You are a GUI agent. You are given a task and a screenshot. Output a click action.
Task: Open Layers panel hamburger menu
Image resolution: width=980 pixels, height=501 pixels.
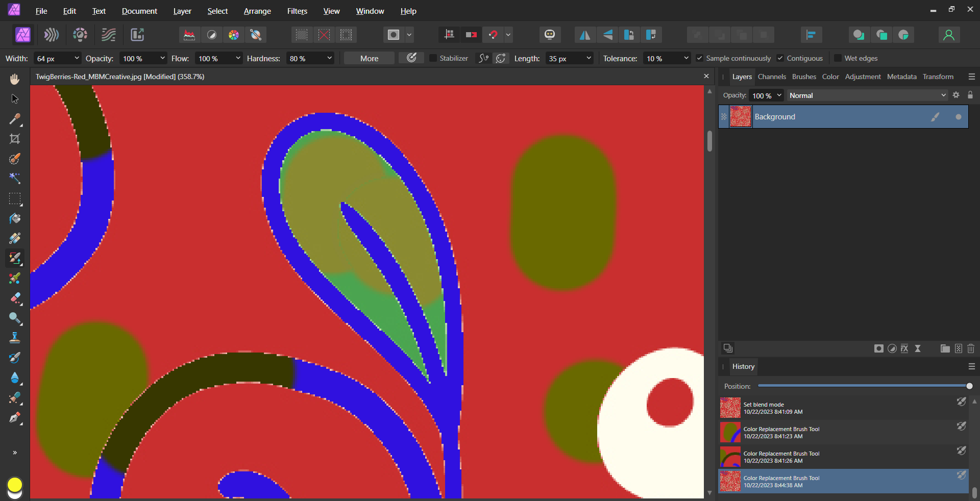click(971, 77)
